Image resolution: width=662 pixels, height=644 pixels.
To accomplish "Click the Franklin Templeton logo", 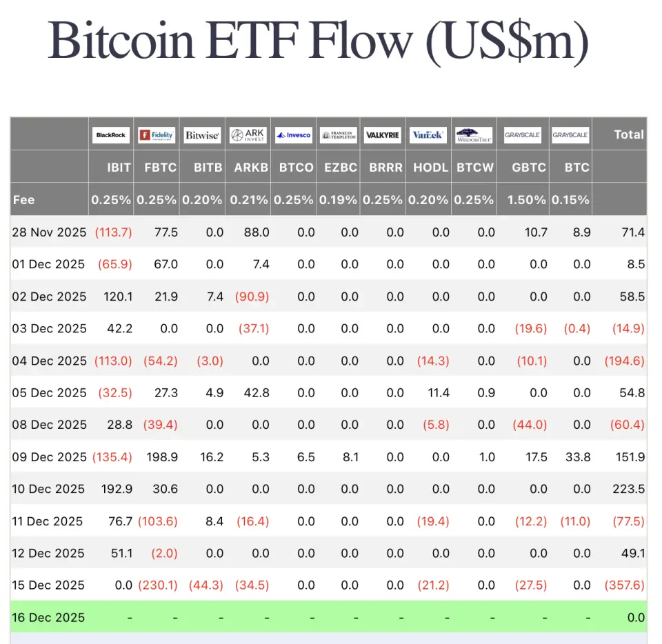I will pyautogui.click(x=339, y=135).
